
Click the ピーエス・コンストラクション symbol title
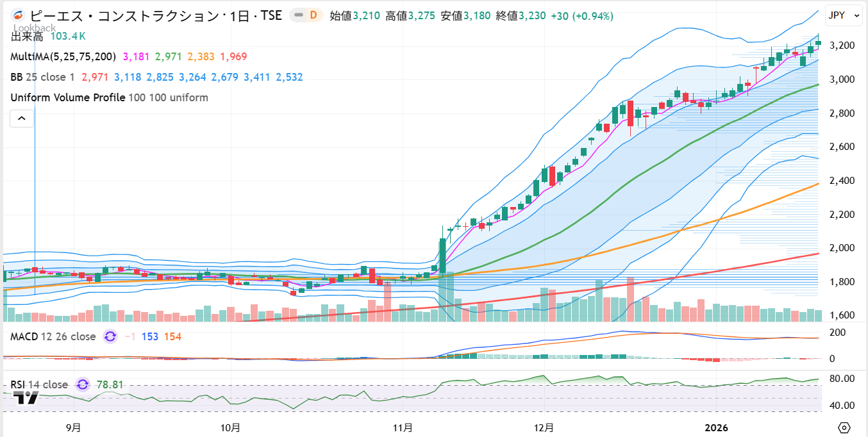pos(156,15)
